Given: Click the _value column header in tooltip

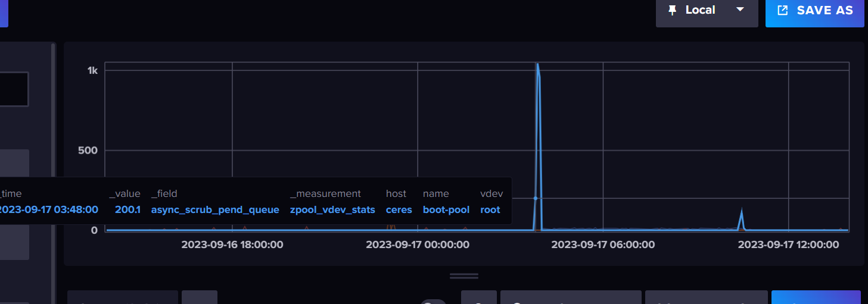Looking at the screenshot, I should [125, 193].
